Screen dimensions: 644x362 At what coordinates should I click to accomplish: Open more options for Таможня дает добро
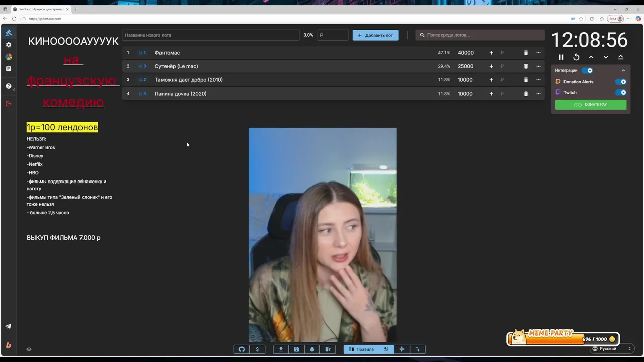pos(538,80)
